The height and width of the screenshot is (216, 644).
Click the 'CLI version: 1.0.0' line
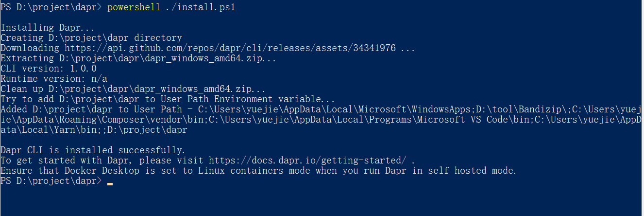coord(49,69)
